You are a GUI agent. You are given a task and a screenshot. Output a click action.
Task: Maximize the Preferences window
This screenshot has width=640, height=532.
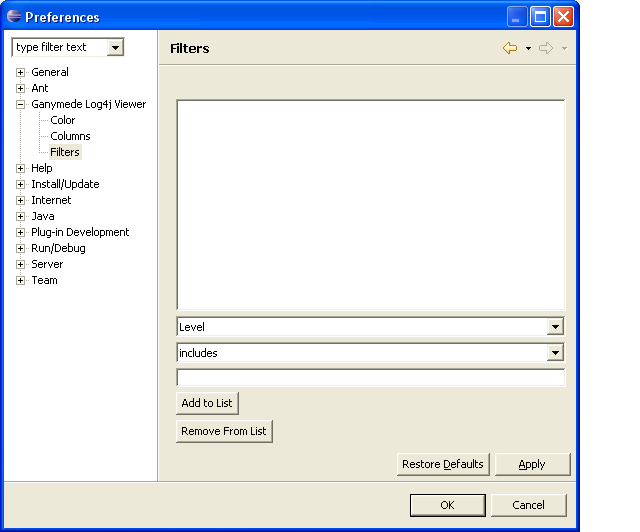tap(540, 17)
